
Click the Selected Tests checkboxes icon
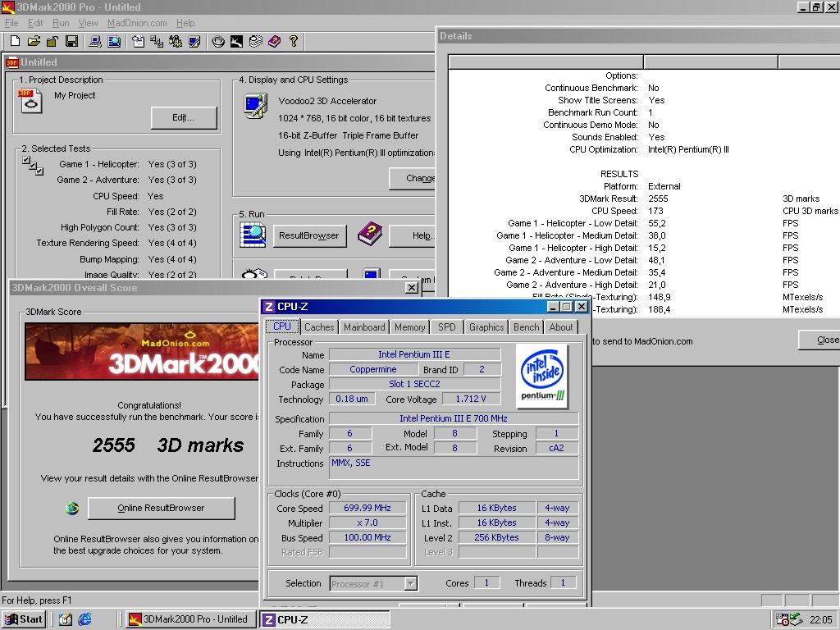[x=33, y=166]
